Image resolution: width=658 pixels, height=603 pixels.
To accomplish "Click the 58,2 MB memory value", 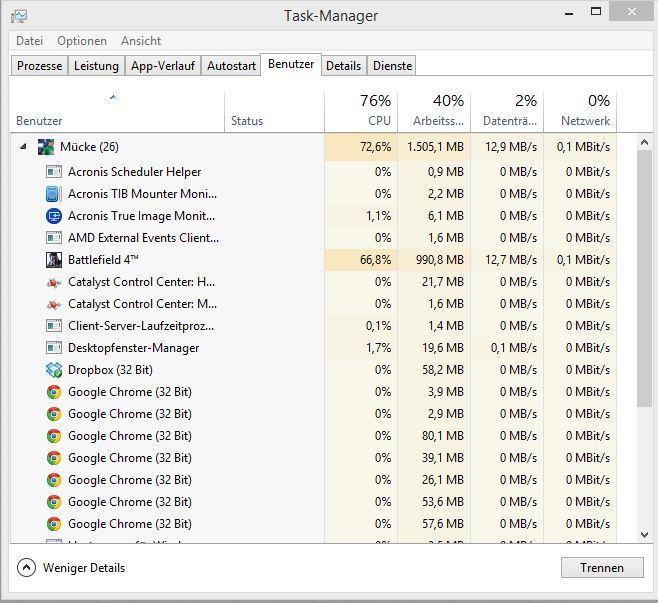I will point(443,370).
